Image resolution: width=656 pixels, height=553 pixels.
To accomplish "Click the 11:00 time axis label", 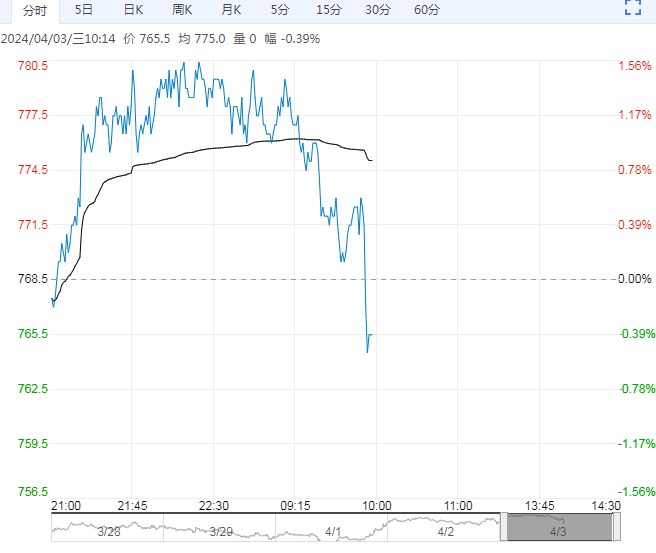I will pos(458,506).
